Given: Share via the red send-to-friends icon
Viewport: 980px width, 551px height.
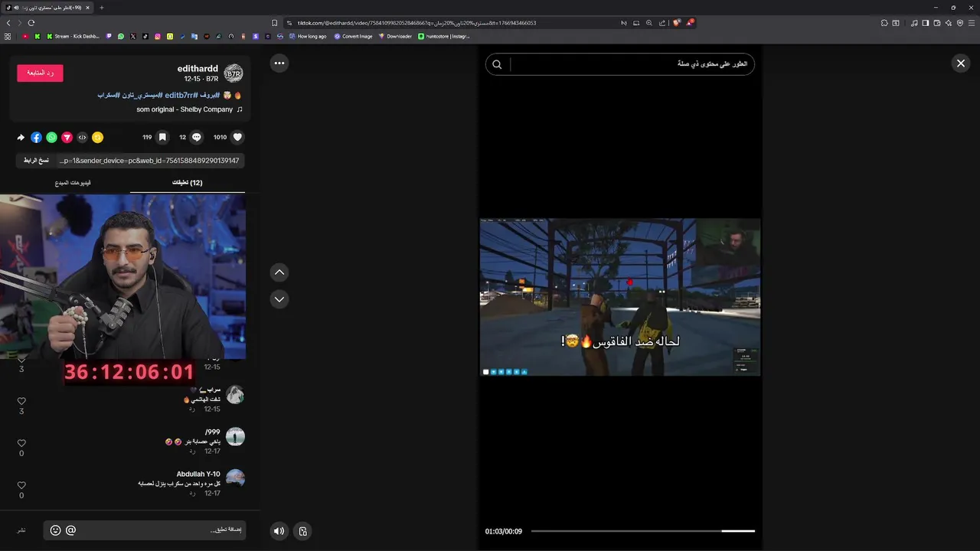Looking at the screenshot, I should pyautogui.click(x=67, y=137).
